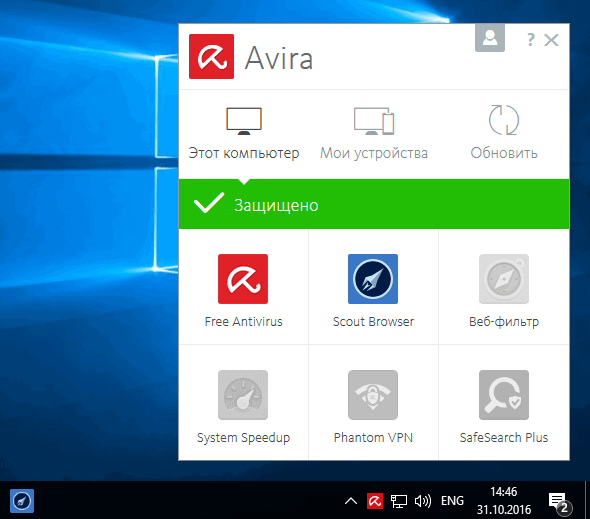Switch to Мои устройства tab

(x=374, y=134)
